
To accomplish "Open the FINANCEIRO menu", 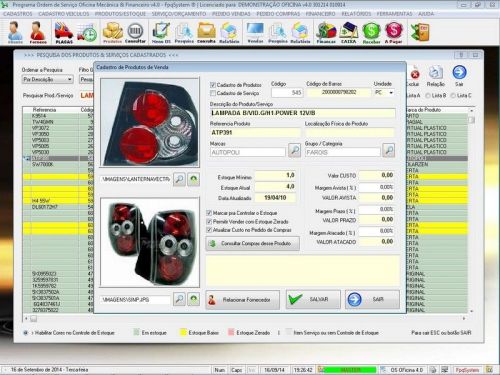I will [320, 14].
